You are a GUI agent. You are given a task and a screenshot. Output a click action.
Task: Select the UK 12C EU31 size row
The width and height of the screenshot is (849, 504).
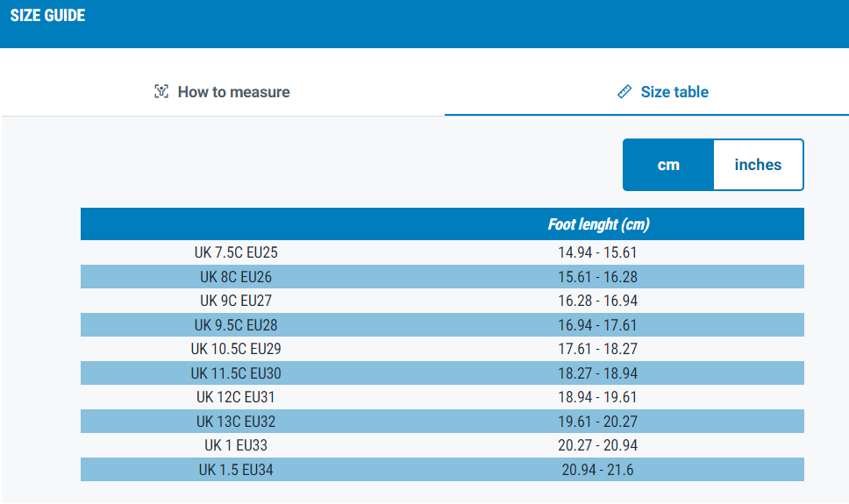[442, 397]
